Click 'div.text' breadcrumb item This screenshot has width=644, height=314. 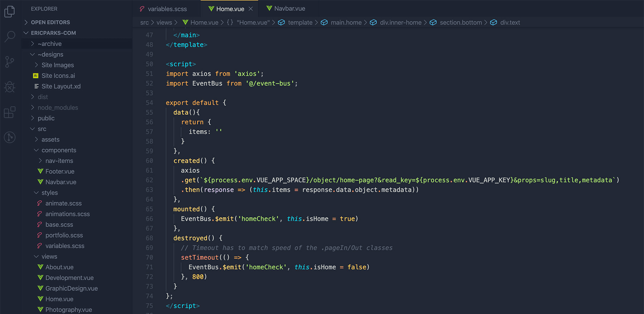[510, 23]
